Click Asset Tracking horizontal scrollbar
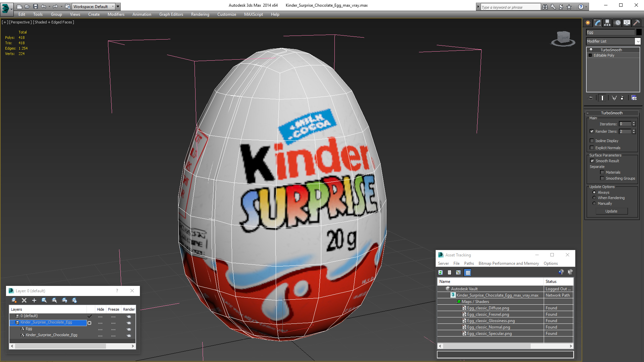This screenshot has width=644, height=362. tap(505, 346)
